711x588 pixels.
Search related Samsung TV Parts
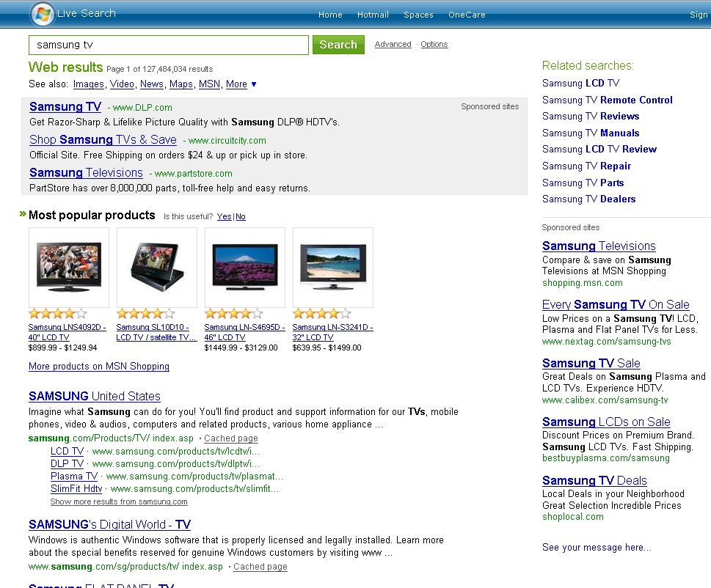tap(583, 183)
